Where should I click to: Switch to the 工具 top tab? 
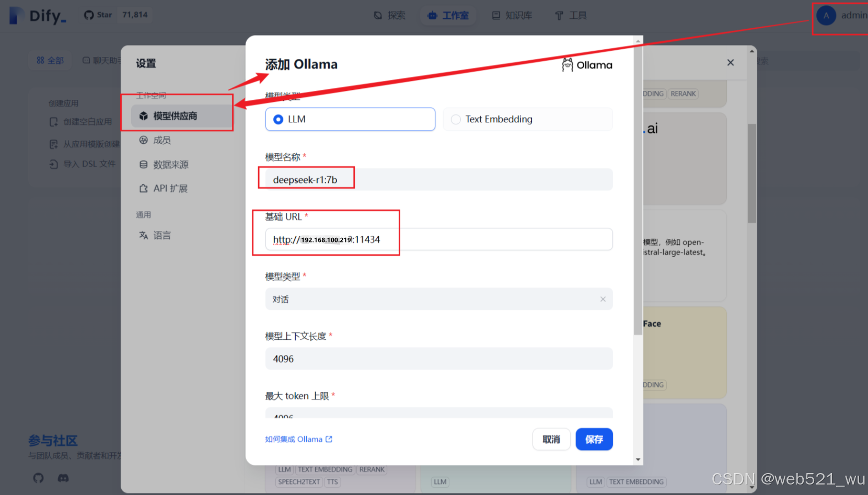pyautogui.click(x=571, y=16)
